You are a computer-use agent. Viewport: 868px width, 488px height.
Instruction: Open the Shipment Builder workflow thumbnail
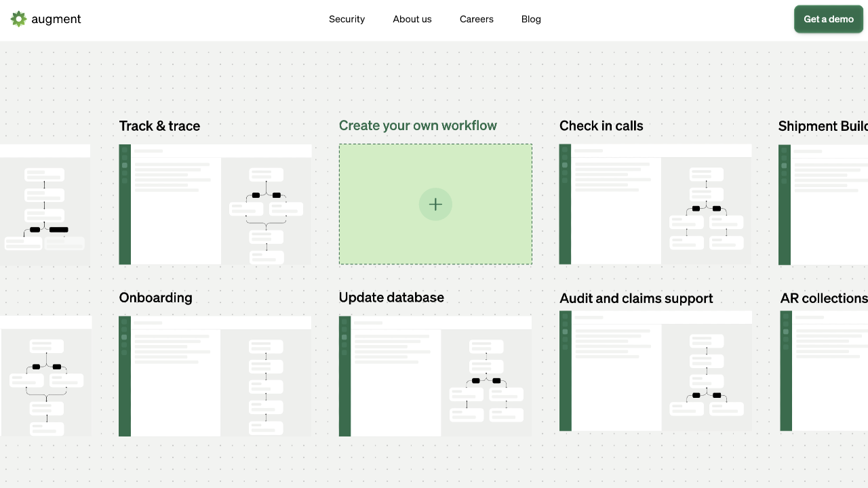click(823, 204)
